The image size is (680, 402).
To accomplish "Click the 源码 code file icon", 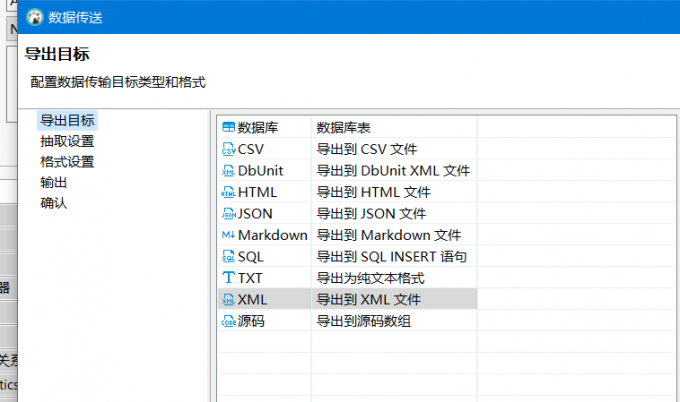I will (x=228, y=321).
